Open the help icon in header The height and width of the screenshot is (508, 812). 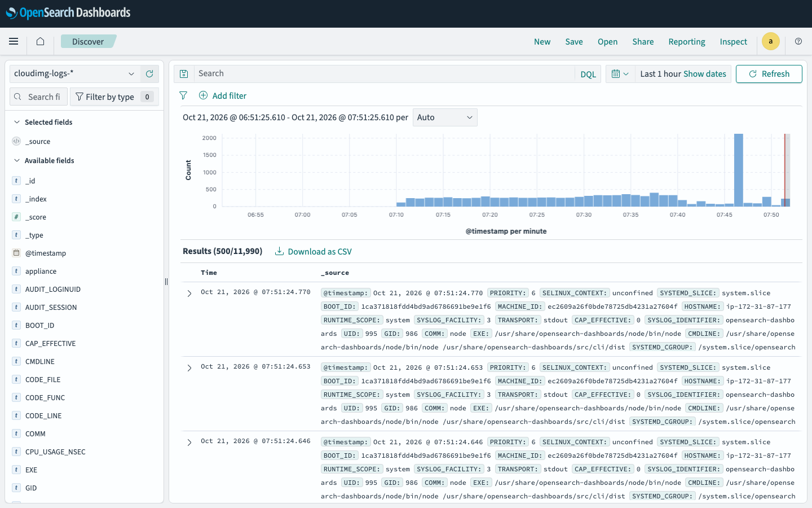coord(798,41)
